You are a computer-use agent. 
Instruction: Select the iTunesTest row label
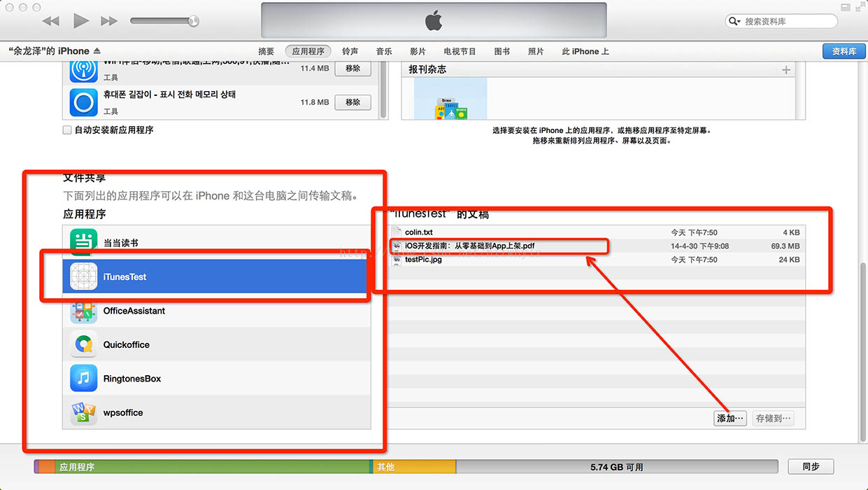point(125,277)
